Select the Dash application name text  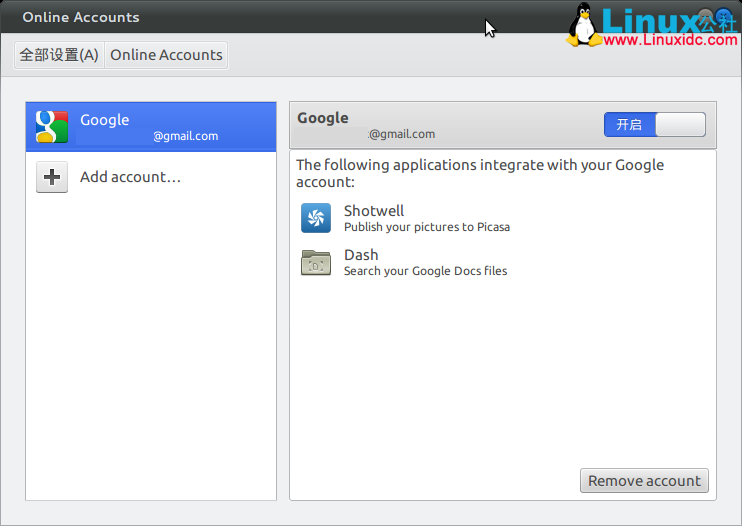click(361, 255)
